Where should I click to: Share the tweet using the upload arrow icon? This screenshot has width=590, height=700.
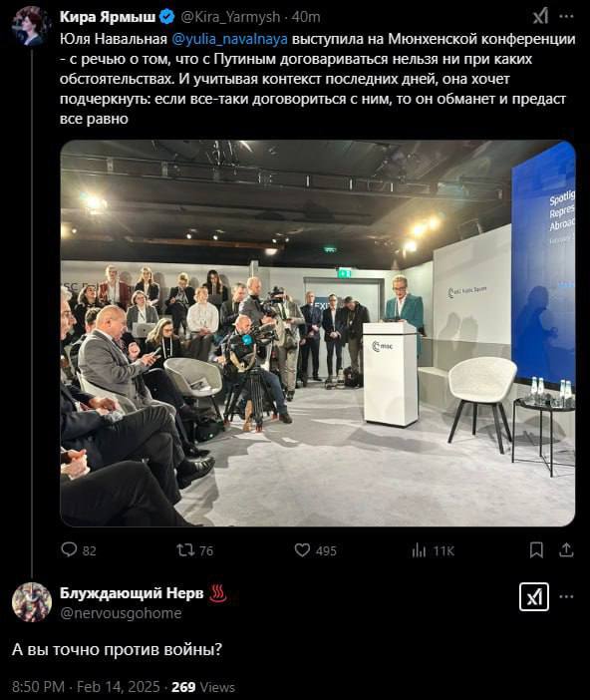point(566,549)
